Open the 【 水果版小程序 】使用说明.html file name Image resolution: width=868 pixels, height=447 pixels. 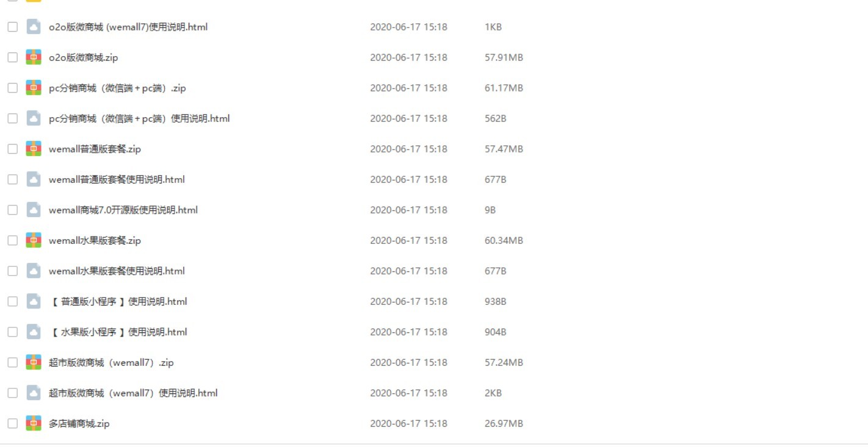point(118,332)
